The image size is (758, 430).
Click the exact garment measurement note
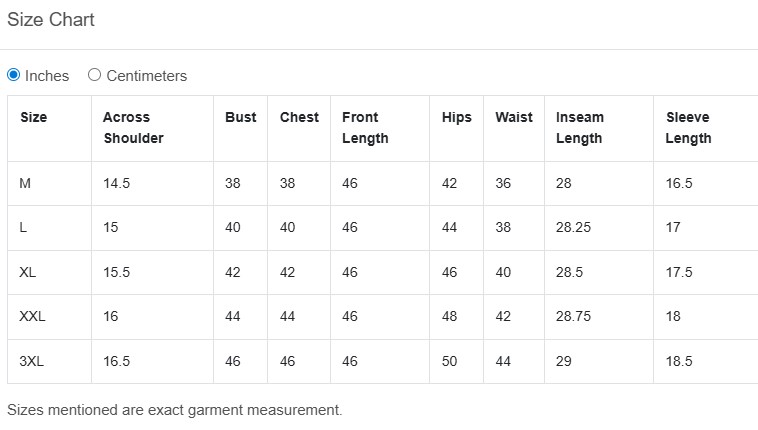[174, 409]
